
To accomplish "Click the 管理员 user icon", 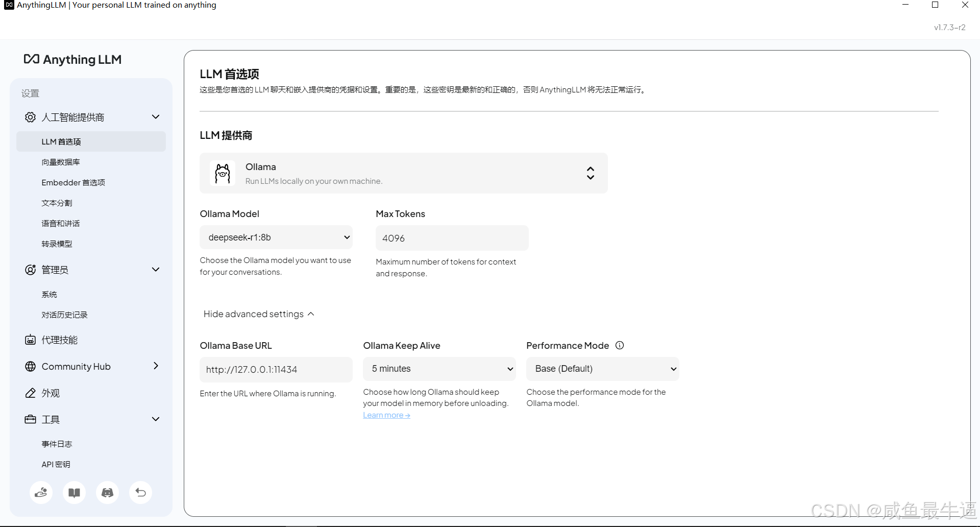I will [30, 270].
